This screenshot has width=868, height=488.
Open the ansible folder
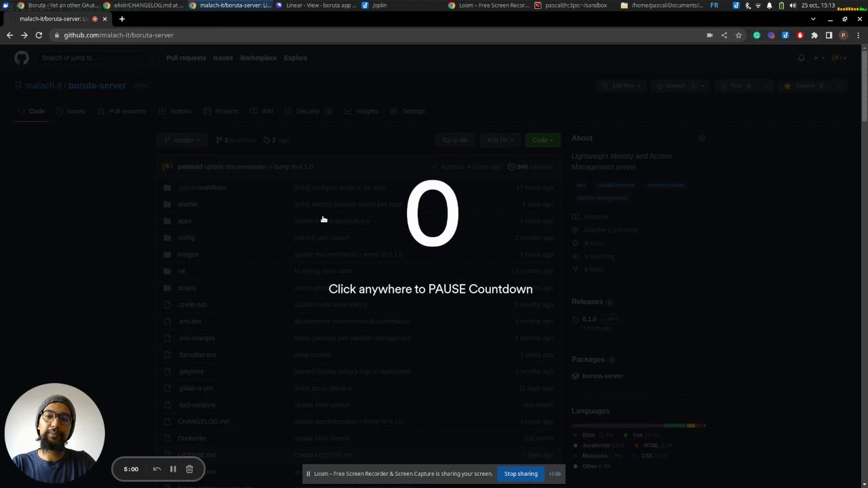point(188,204)
